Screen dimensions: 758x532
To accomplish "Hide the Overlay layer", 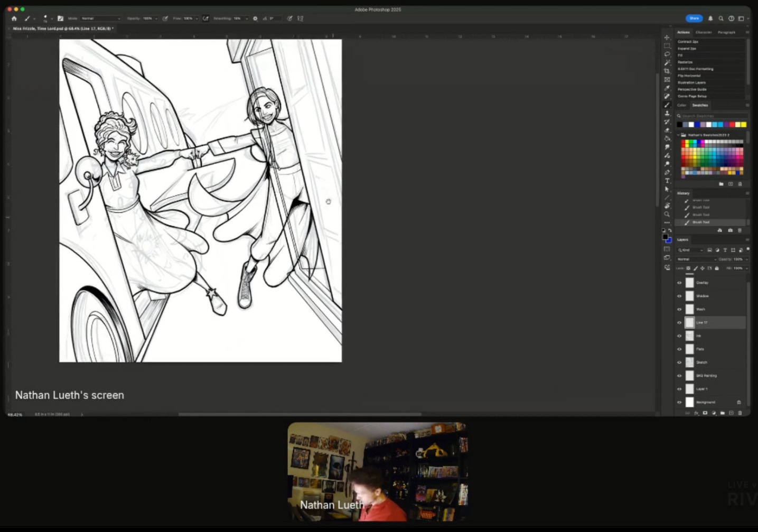I will (x=680, y=283).
